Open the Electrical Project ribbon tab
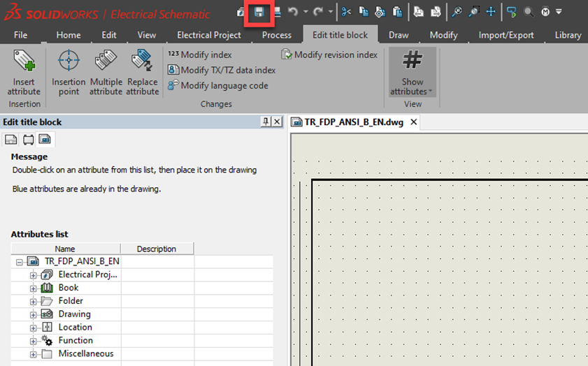Viewport: 588px width, 366px height. [x=209, y=35]
